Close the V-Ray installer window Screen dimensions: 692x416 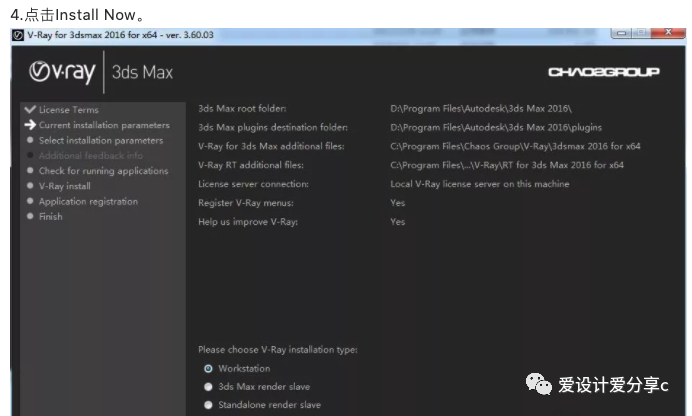tap(668, 33)
